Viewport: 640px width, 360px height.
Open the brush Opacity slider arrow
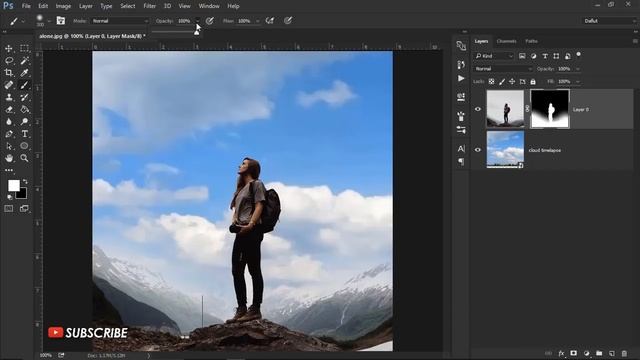198,21
